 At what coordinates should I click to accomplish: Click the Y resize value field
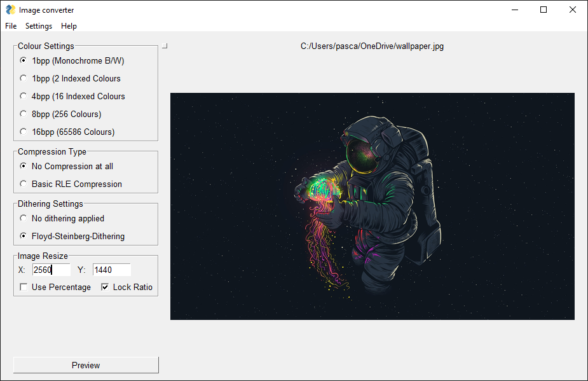[111, 270]
